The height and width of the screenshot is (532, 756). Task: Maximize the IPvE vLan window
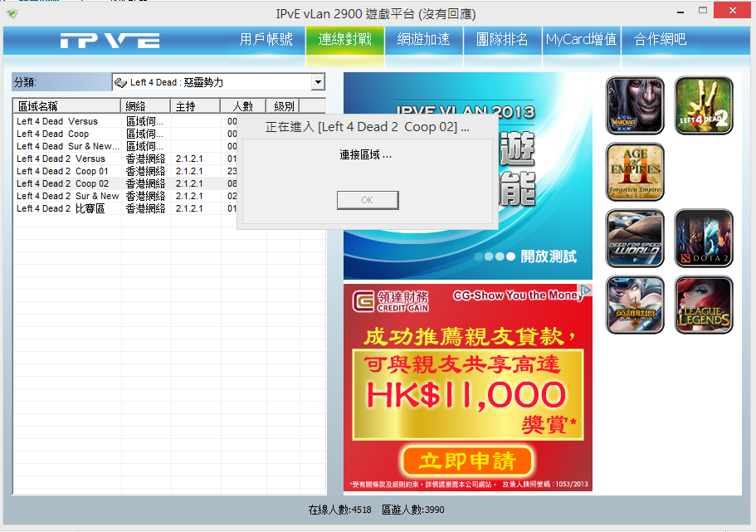(703, 11)
